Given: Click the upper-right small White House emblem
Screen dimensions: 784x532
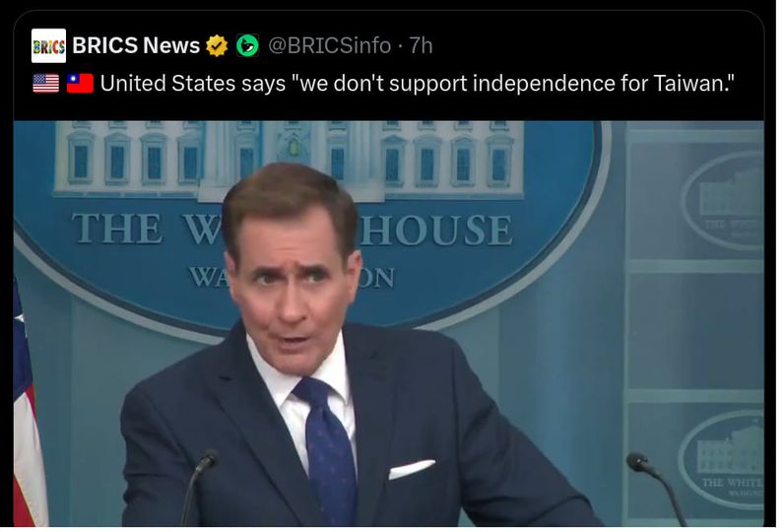Looking at the screenshot, I should (x=724, y=200).
